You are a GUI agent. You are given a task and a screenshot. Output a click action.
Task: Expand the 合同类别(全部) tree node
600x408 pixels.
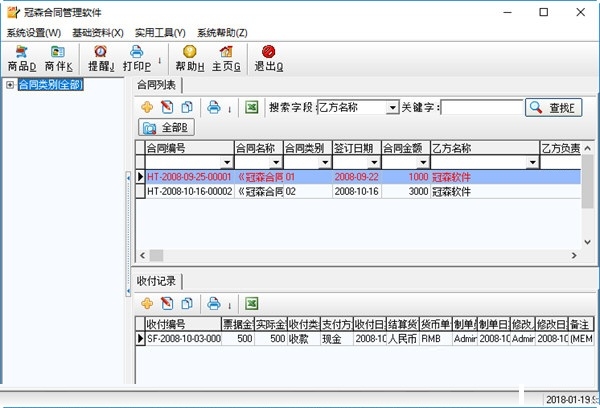pos(10,85)
